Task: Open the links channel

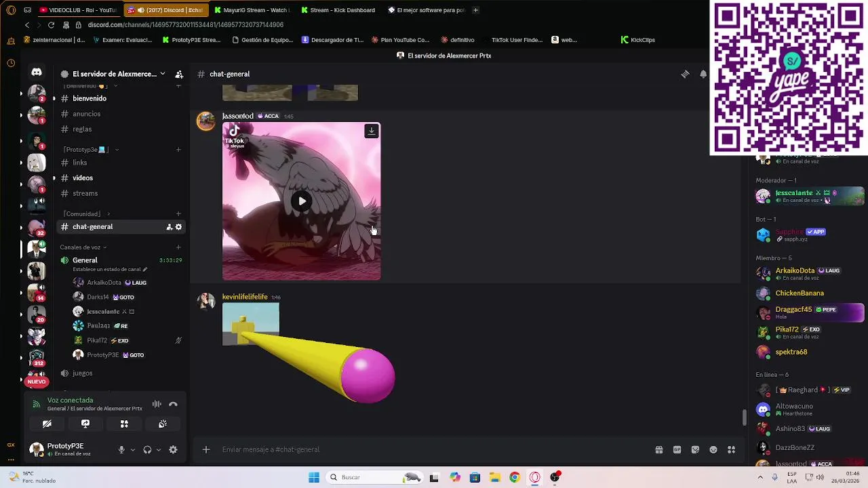Action: click(121, 163)
